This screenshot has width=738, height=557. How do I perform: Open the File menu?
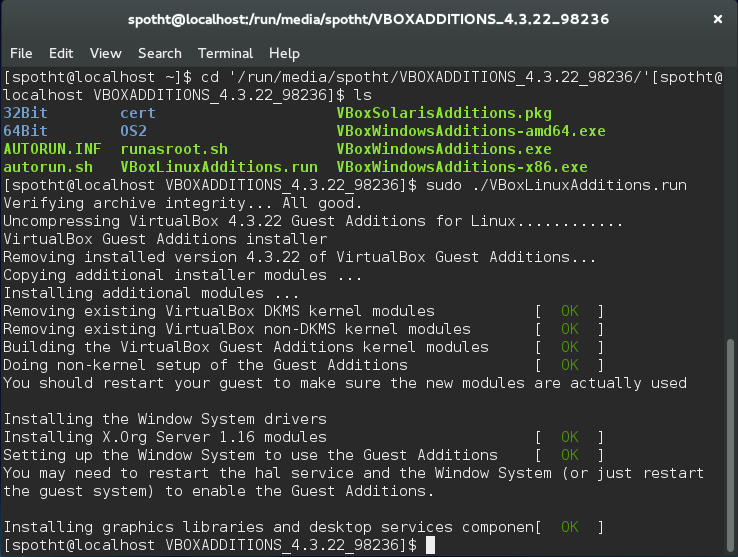pyautogui.click(x=21, y=53)
